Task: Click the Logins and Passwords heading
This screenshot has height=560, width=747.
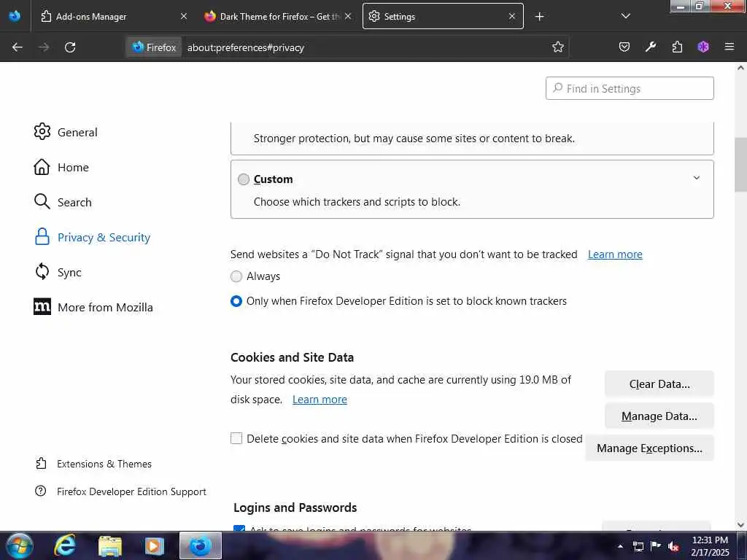Action: pyautogui.click(x=295, y=507)
